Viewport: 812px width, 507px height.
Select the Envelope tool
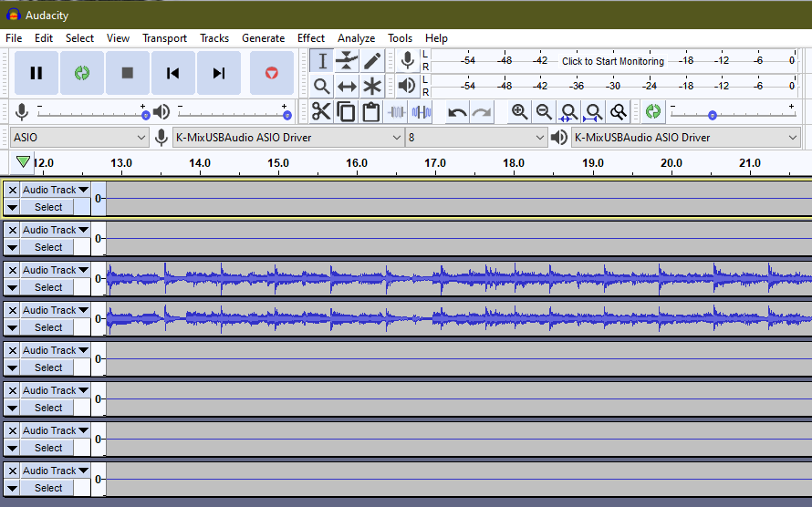pyautogui.click(x=347, y=61)
